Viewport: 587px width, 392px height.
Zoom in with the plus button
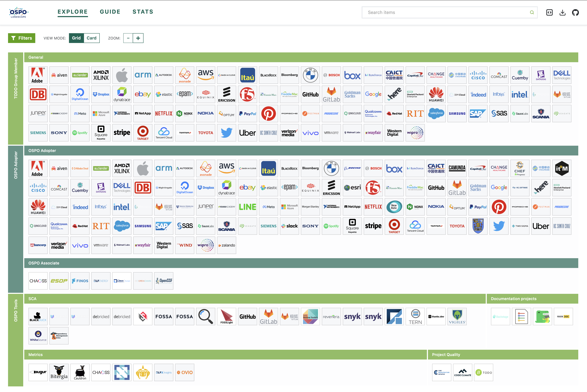click(138, 38)
